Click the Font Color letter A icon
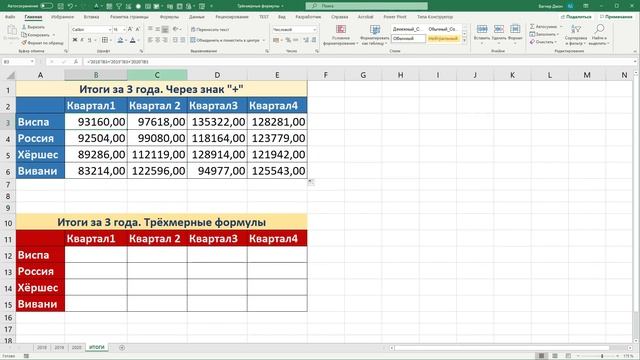 (133, 40)
